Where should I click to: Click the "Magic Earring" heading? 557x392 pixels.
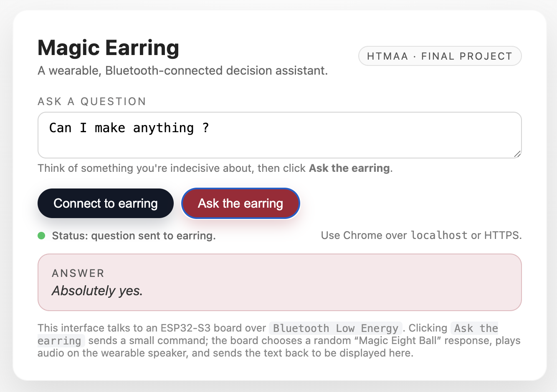tap(108, 48)
